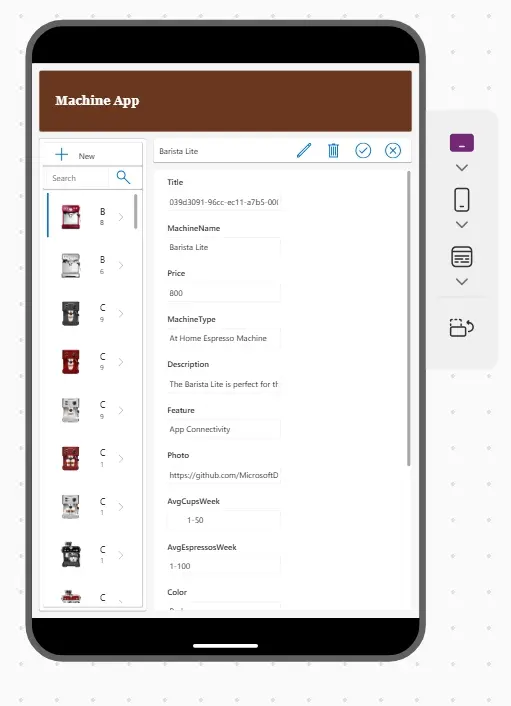Select the sixth row red machine thumbnail
511x706 pixels.
click(71, 458)
